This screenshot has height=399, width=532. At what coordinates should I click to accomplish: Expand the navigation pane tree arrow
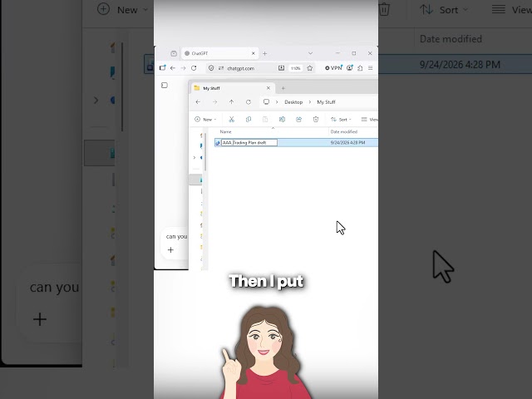tap(195, 158)
